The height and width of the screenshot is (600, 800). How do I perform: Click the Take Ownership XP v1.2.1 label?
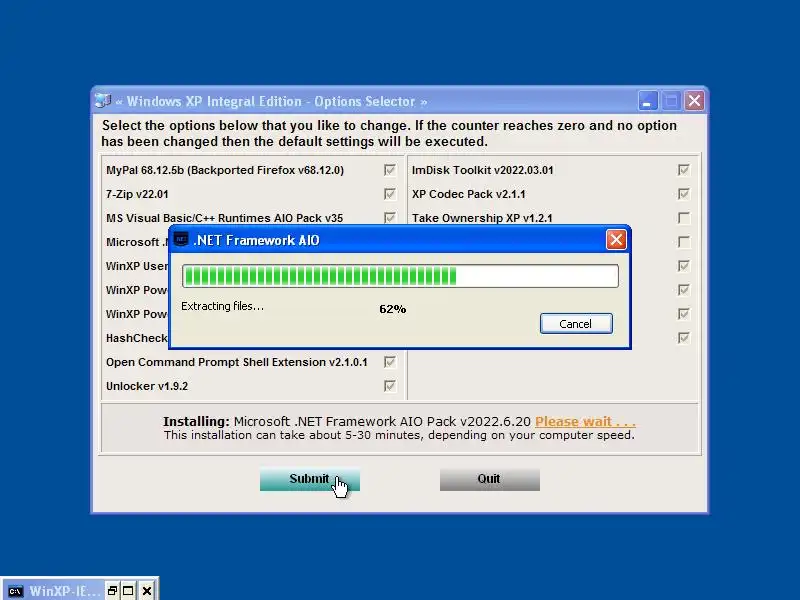pyautogui.click(x=482, y=218)
